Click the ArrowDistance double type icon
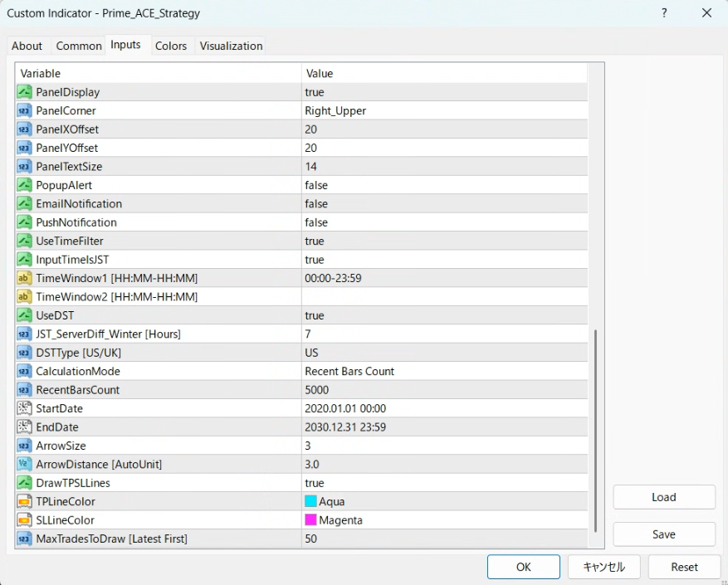The image size is (728, 585). pyautogui.click(x=24, y=464)
